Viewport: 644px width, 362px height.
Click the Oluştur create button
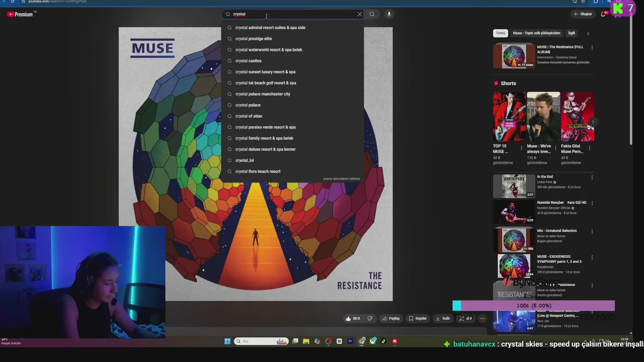click(x=583, y=14)
